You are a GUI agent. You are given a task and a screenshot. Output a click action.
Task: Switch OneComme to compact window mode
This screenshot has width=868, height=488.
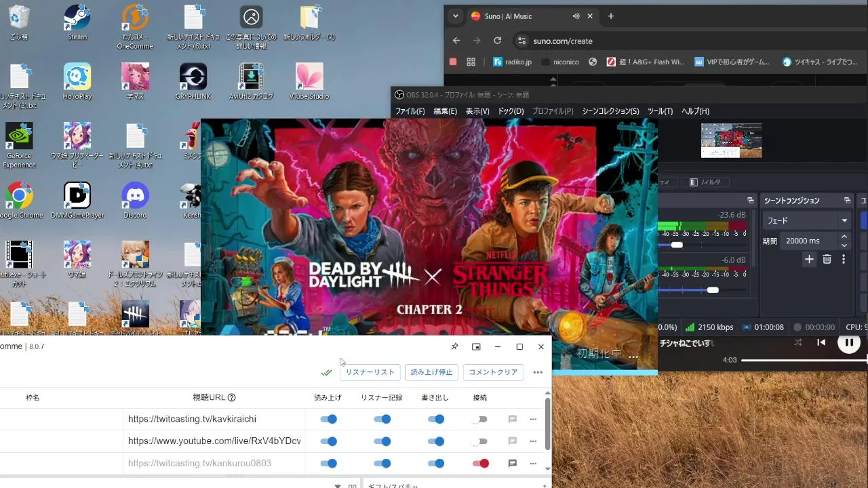tap(476, 346)
